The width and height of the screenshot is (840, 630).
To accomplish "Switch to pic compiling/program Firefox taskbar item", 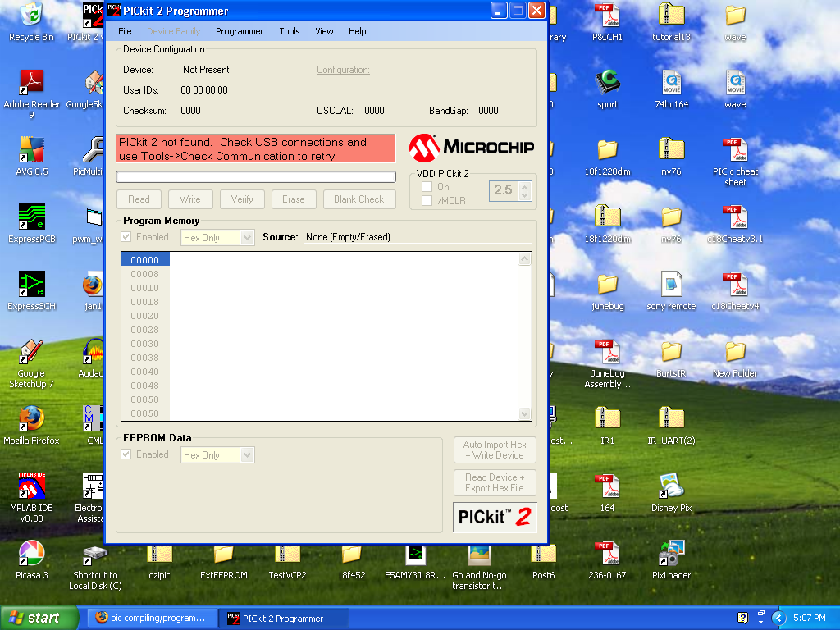I will [152, 618].
